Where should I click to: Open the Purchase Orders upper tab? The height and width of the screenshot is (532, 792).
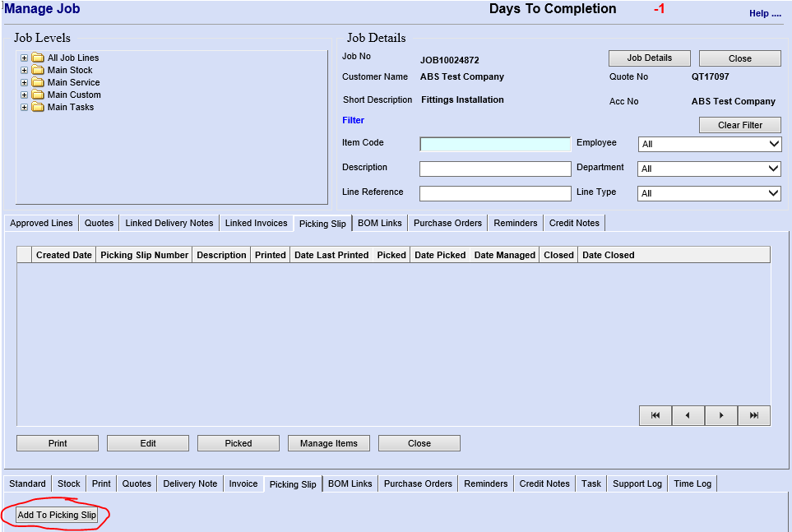tap(447, 224)
